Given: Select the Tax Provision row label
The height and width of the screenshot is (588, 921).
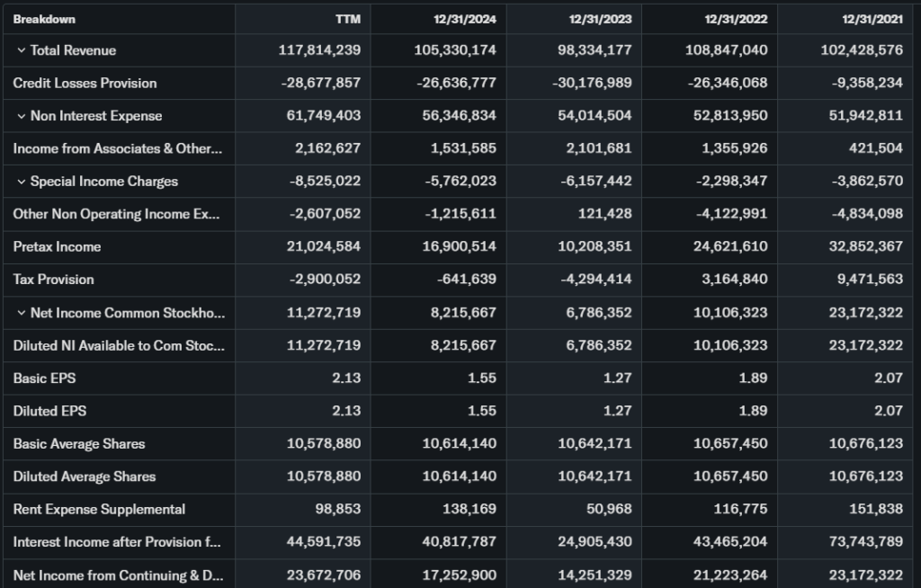Looking at the screenshot, I should tap(53, 280).
